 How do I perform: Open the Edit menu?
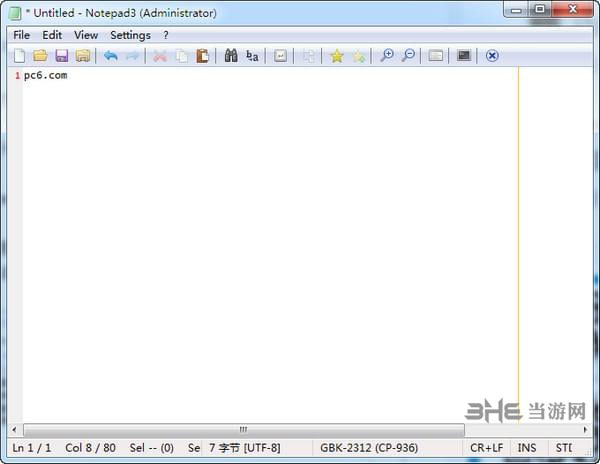click(x=52, y=35)
